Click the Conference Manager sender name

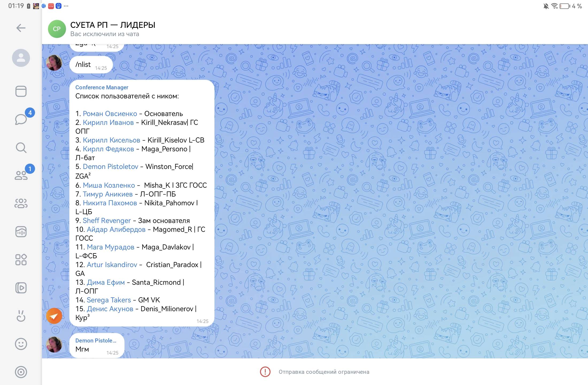[102, 87]
